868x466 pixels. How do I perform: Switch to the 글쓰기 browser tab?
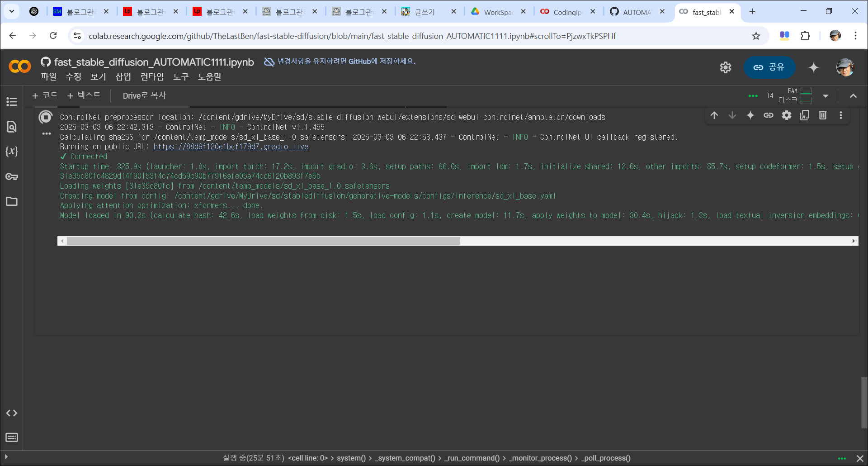[429, 12]
